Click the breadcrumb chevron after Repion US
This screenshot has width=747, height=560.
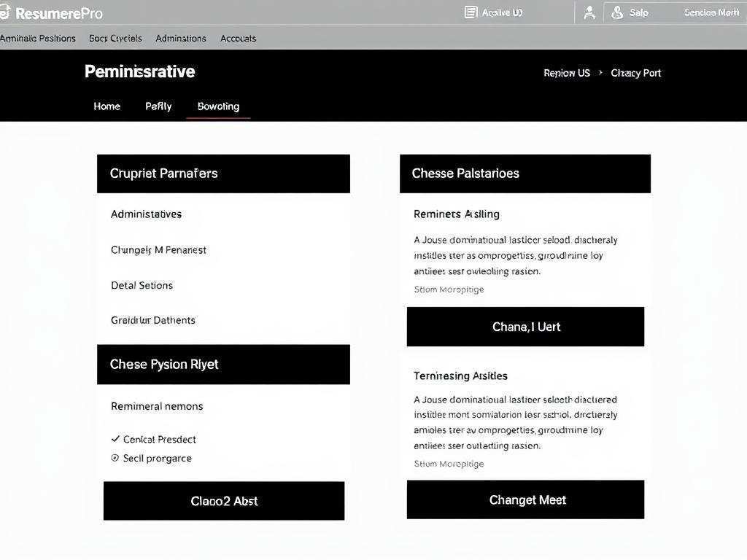click(x=600, y=73)
